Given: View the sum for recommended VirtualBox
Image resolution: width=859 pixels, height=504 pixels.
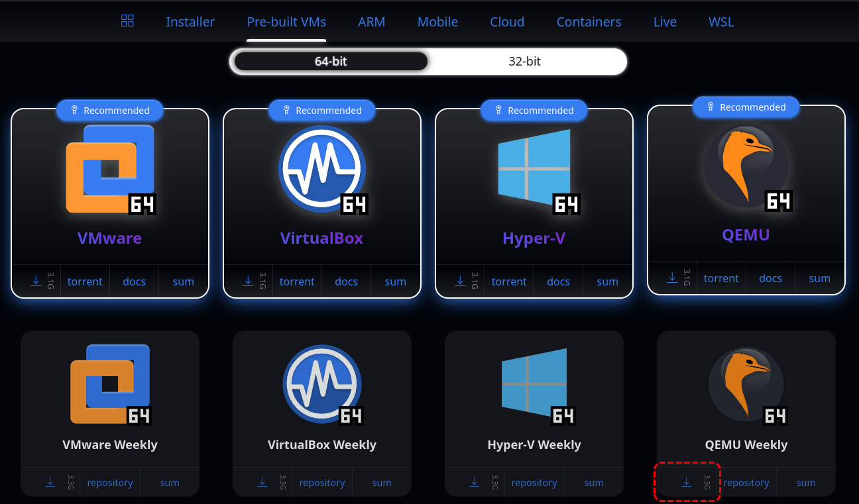Looking at the screenshot, I should point(395,281).
